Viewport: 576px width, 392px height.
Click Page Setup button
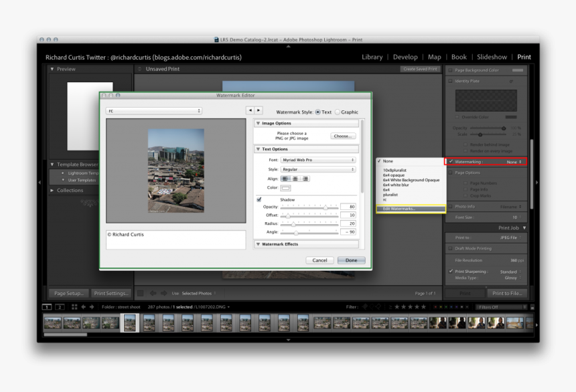tap(69, 293)
